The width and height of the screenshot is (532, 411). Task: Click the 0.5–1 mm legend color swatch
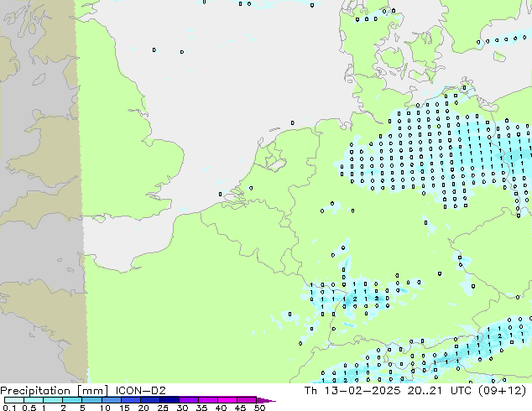(x=34, y=400)
